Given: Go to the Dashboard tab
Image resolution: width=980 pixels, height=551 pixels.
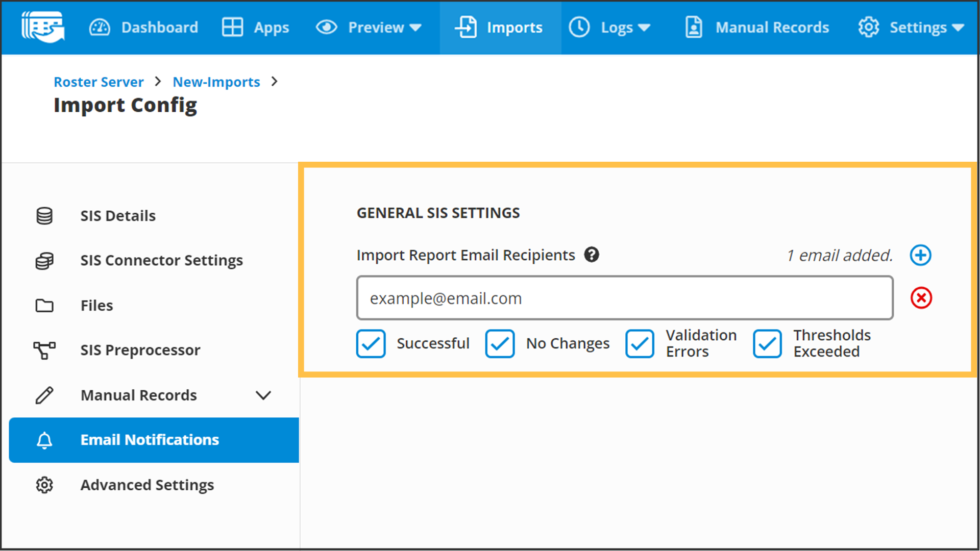Looking at the screenshot, I should tap(144, 28).
